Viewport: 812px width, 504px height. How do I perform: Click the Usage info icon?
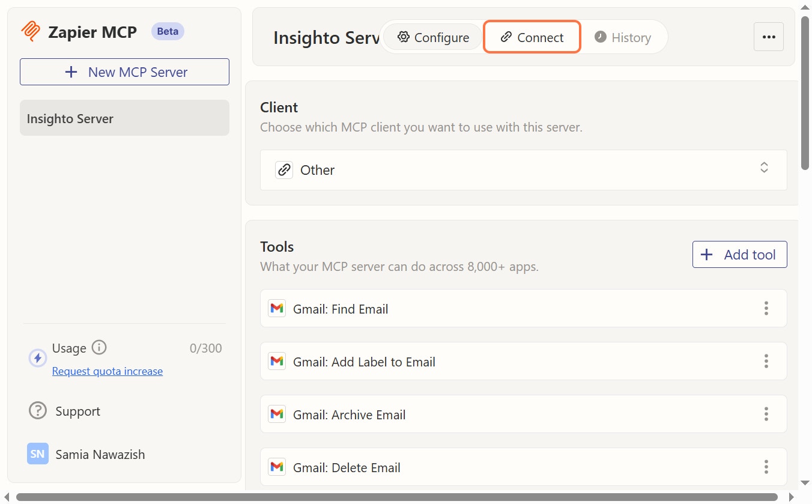[99, 348]
